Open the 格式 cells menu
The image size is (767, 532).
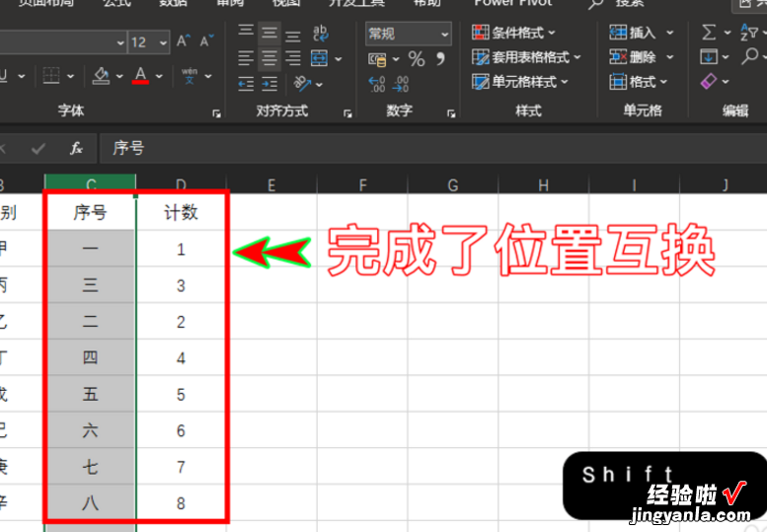[x=639, y=82]
